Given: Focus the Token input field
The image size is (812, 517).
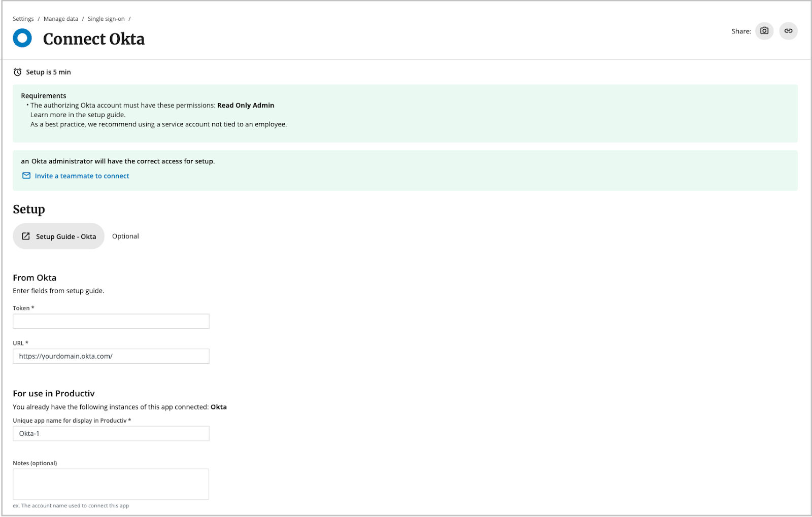Looking at the screenshot, I should pos(111,321).
